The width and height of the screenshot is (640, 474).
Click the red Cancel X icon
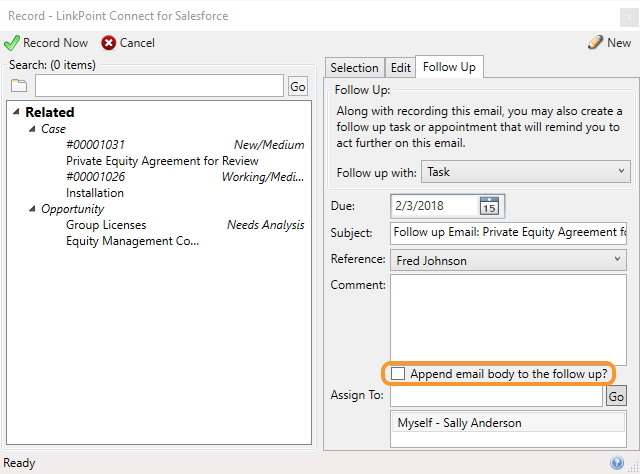coord(109,43)
